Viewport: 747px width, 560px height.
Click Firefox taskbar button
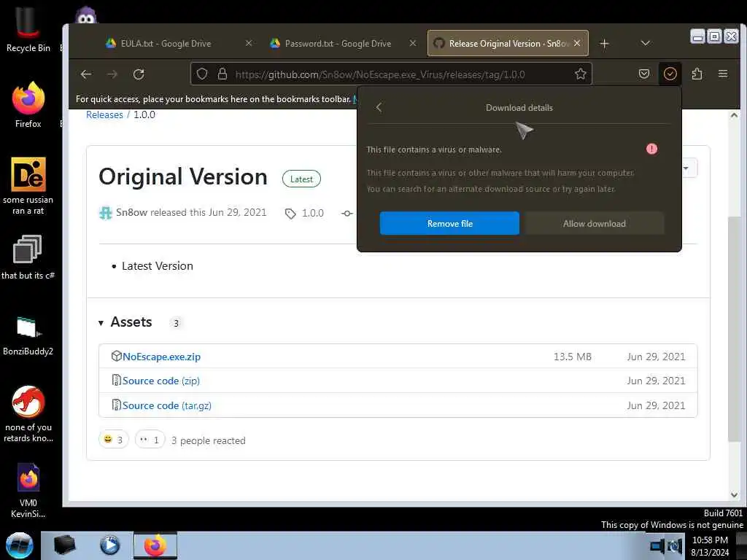155,545
